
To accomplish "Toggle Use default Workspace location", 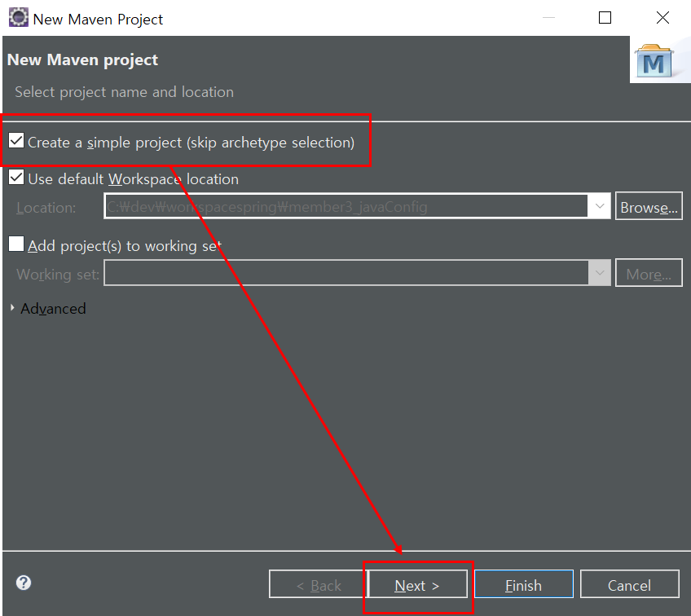I will (15, 177).
